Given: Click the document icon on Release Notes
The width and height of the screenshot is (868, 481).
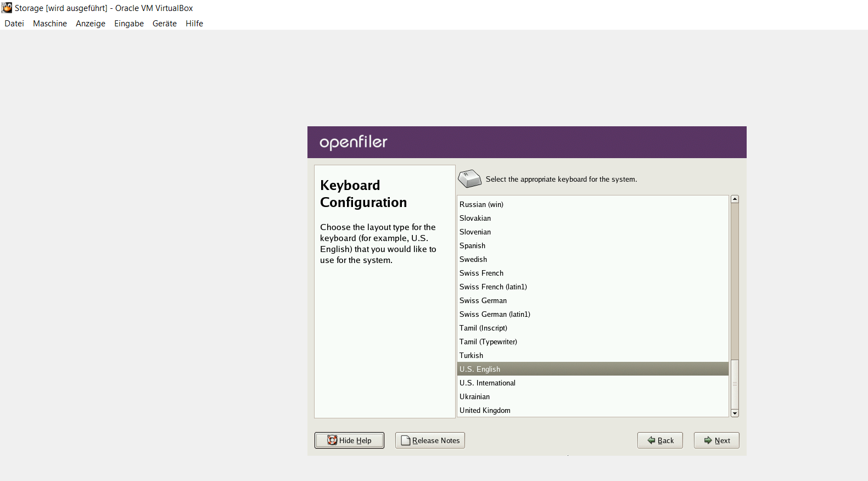Looking at the screenshot, I should 406,440.
